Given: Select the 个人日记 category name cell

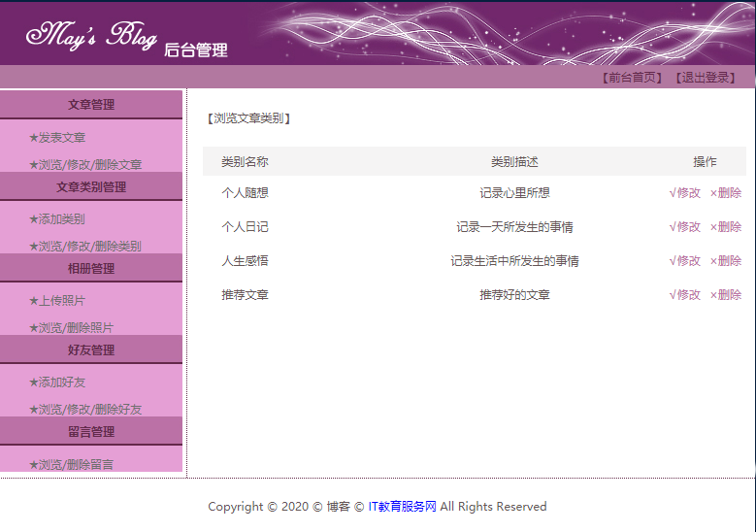Looking at the screenshot, I should pyautogui.click(x=245, y=227).
